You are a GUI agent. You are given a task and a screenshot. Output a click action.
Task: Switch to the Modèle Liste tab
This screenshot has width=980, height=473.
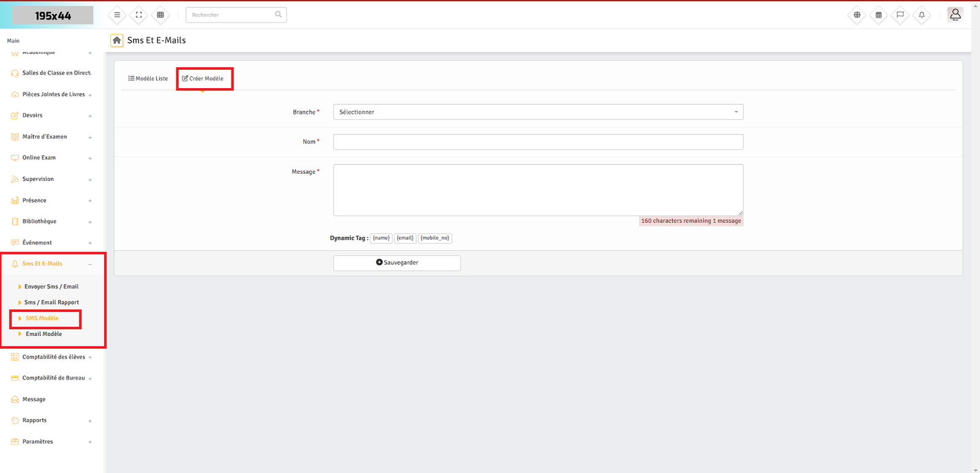click(x=148, y=78)
